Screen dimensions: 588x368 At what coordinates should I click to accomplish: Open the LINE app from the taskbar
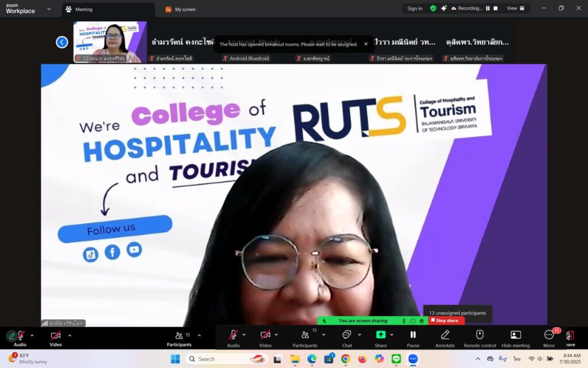pos(396,359)
